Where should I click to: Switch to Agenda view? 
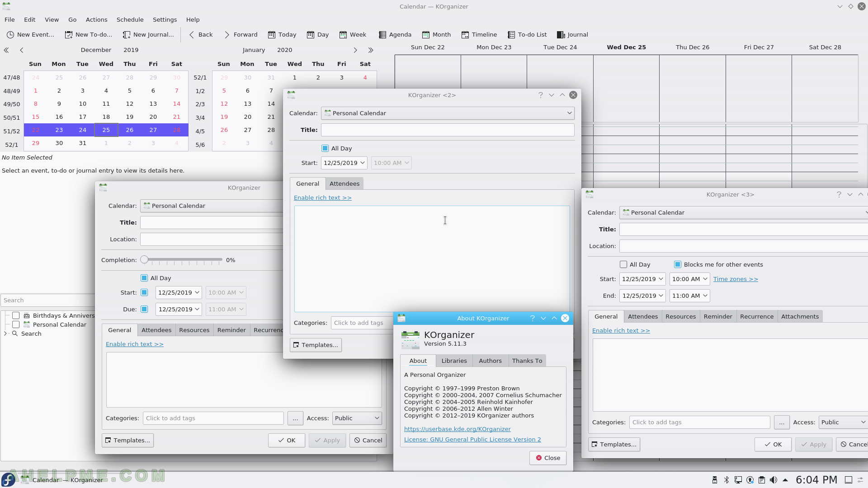point(395,35)
